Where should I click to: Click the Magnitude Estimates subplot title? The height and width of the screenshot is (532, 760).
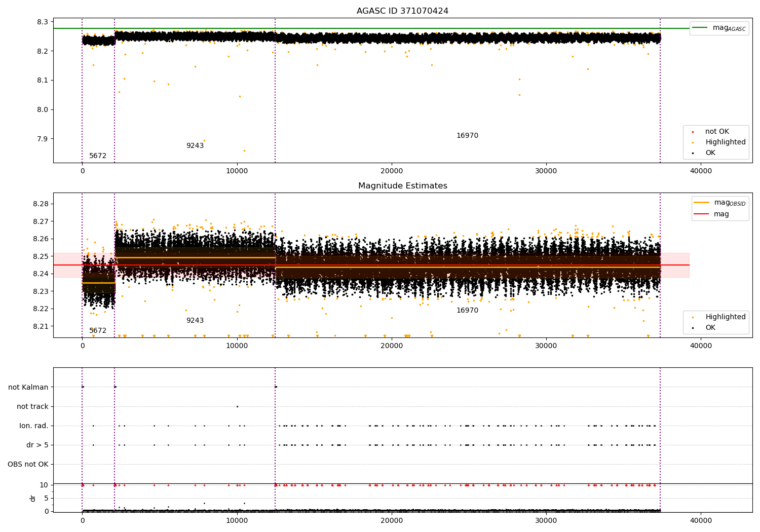point(402,186)
